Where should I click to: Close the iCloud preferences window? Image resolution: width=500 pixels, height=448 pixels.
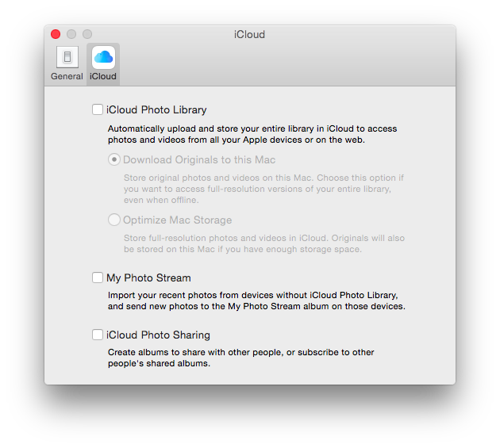pos(56,34)
